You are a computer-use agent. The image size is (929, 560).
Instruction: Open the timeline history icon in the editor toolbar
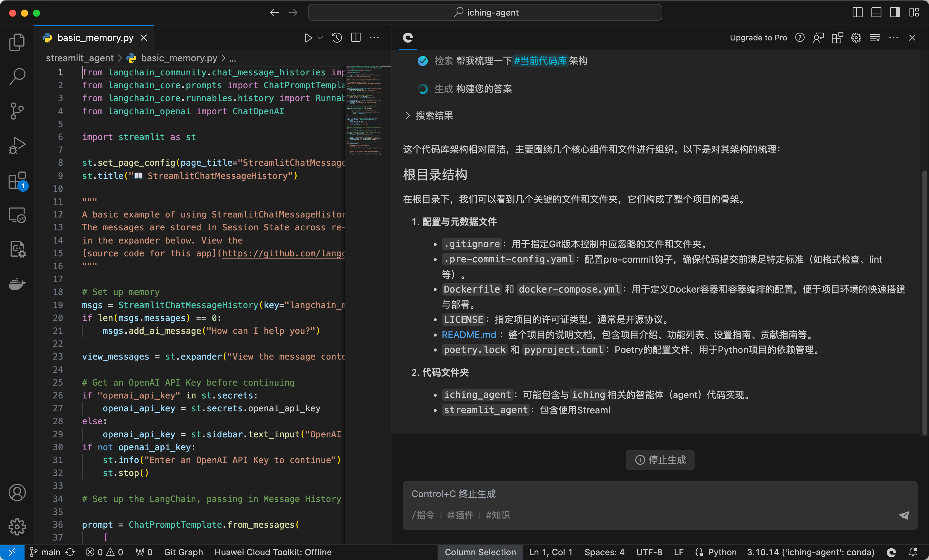(337, 38)
